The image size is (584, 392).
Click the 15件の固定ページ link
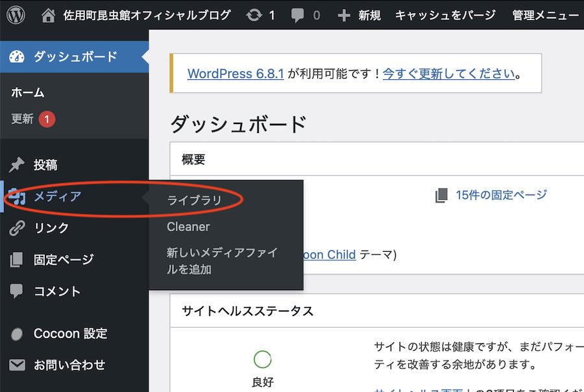[502, 195]
